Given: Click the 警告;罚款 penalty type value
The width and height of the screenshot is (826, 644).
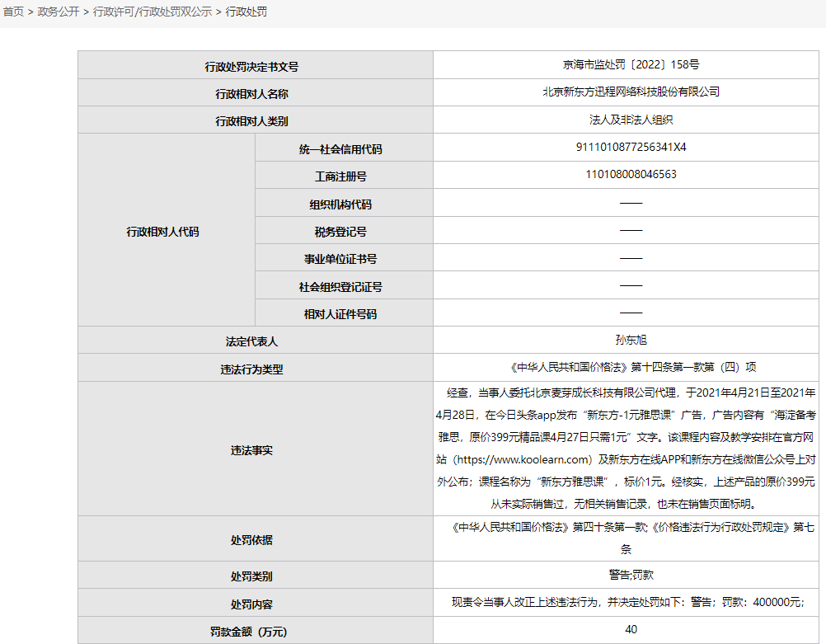Looking at the screenshot, I should pos(631,575).
